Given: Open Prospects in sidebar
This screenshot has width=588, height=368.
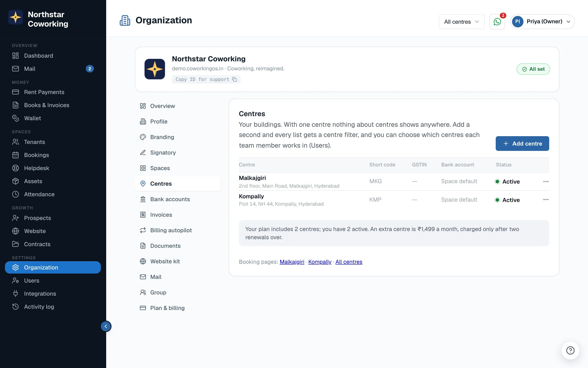Looking at the screenshot, I should point(53,218).
